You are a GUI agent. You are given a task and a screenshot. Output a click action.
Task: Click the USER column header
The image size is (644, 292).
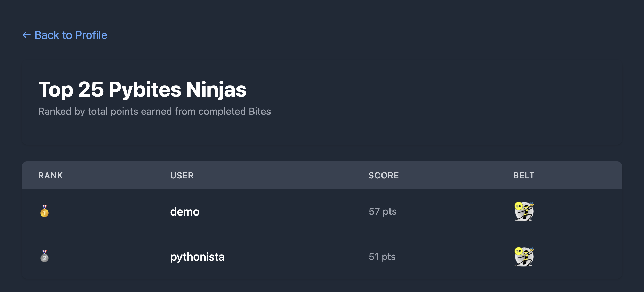coord(182,175)
